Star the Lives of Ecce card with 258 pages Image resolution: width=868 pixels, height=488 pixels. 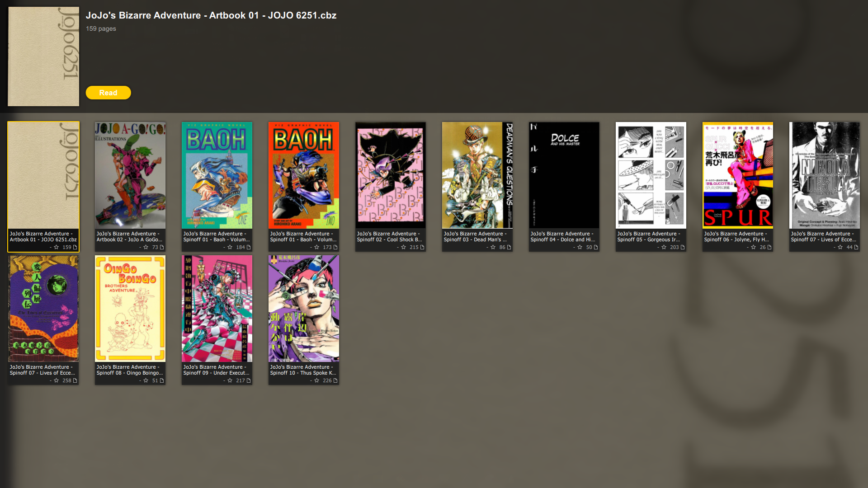click(x=57, y=380)
